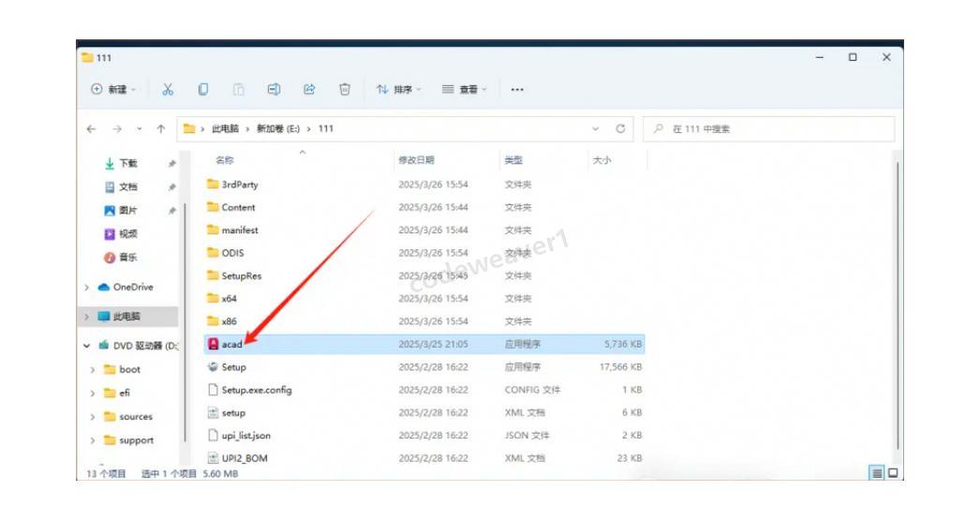
Task: Sort by the 类型 column header
Action: pyautogui.click(x=513, y=160)
